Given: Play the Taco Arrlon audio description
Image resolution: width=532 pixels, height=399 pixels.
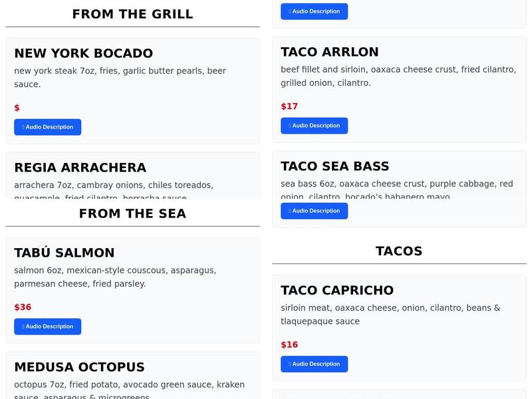Looking at the screenshot, I should (x=314, y=126).
